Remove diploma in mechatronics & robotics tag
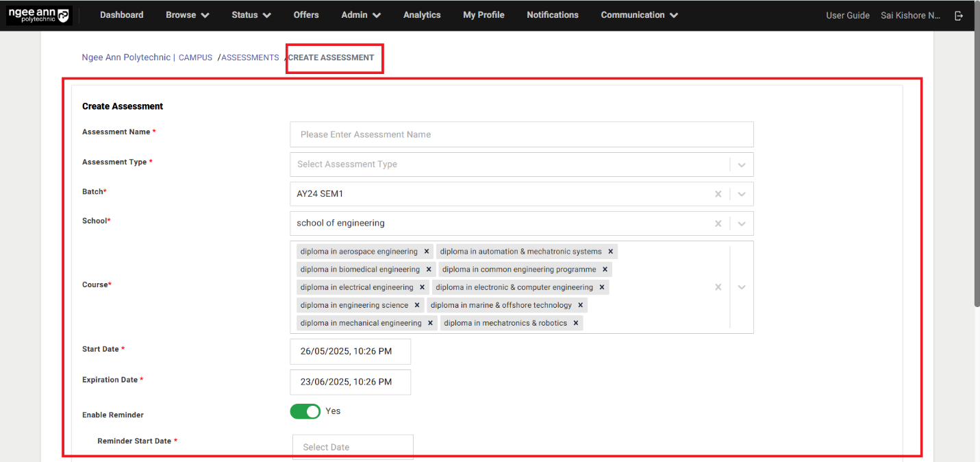The width and height of the screenshot is (980, 462). [x=576, y=323]
